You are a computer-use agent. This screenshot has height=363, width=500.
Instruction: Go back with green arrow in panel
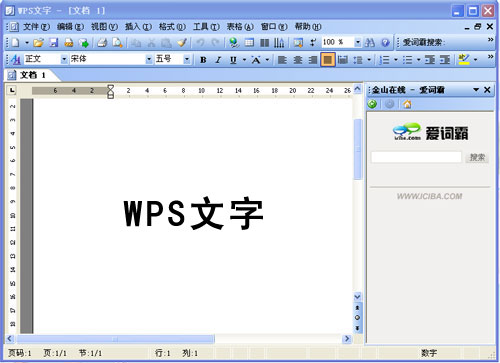click(372, 104)
